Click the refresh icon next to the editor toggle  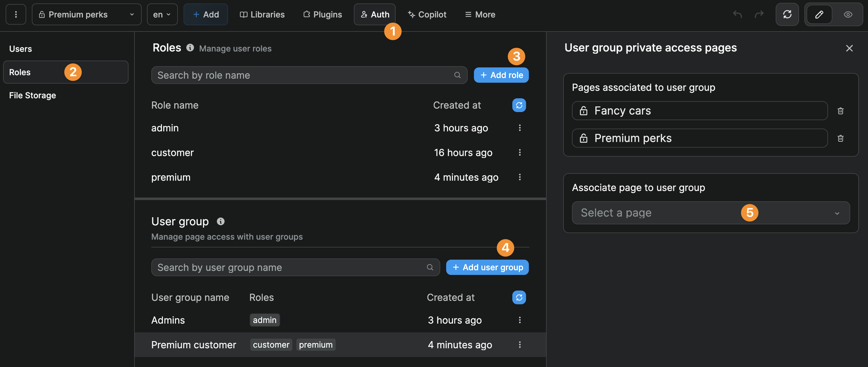tap(787, 14)
